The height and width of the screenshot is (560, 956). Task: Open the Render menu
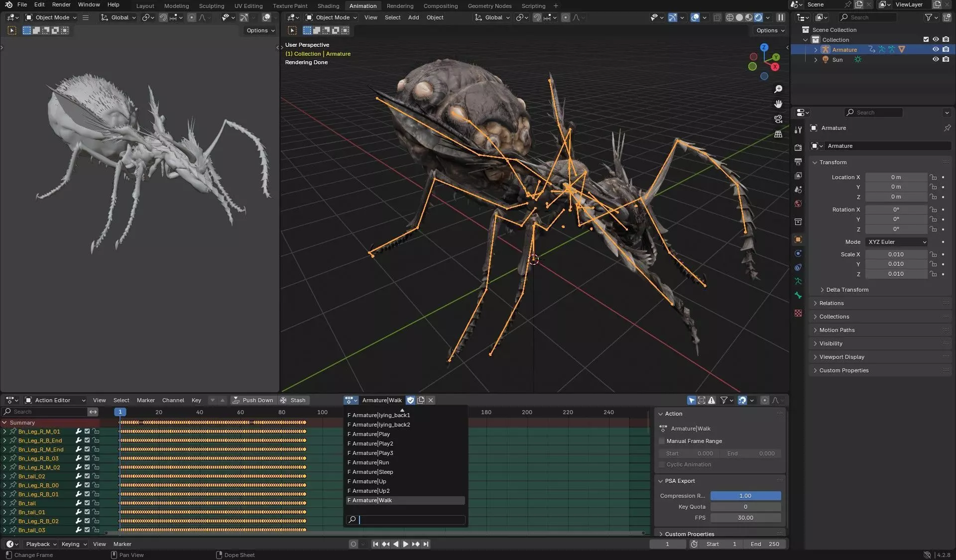(61, 4)
